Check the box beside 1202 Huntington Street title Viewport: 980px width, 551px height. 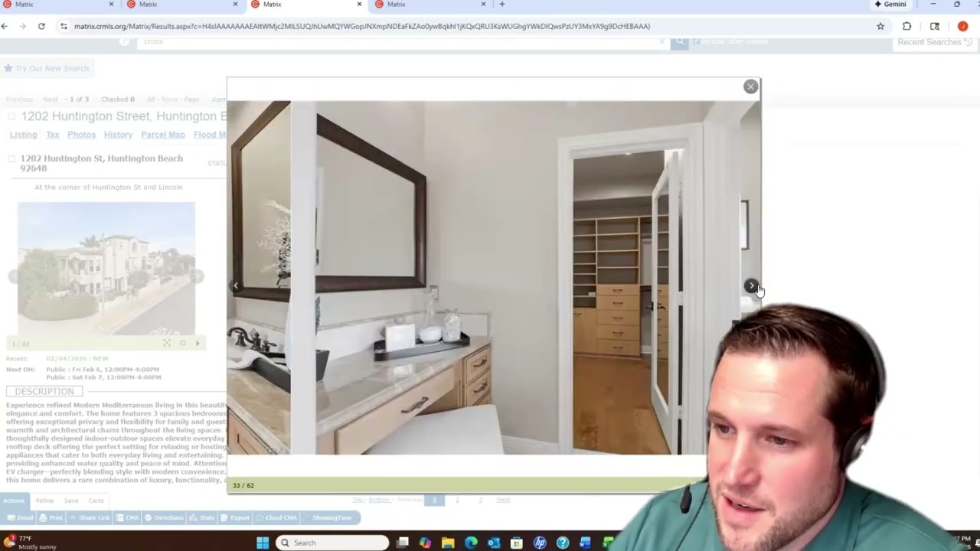click(11, 116)
